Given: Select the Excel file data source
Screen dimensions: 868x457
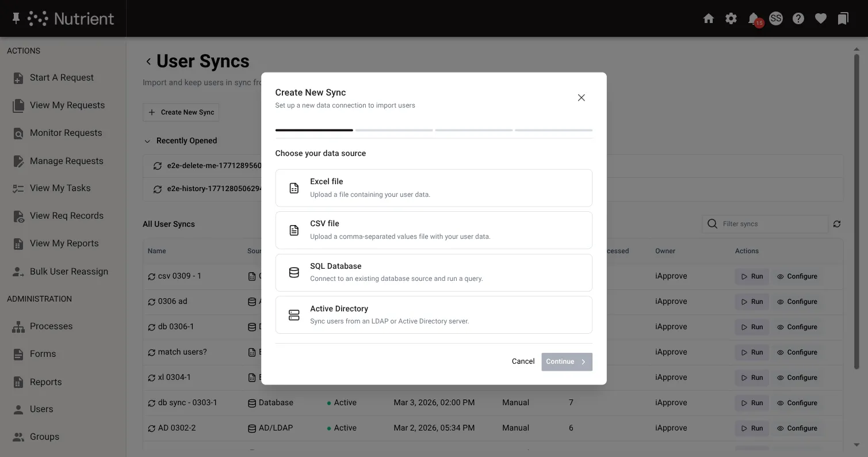Looking at the screenshot, I should [x=434, y=188].
